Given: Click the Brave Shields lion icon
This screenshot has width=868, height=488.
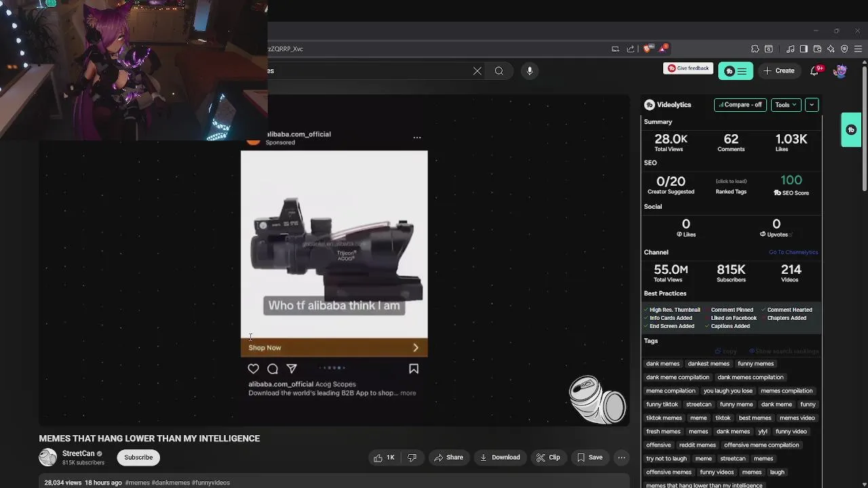Looking at the screenshot, I should 648,49.
